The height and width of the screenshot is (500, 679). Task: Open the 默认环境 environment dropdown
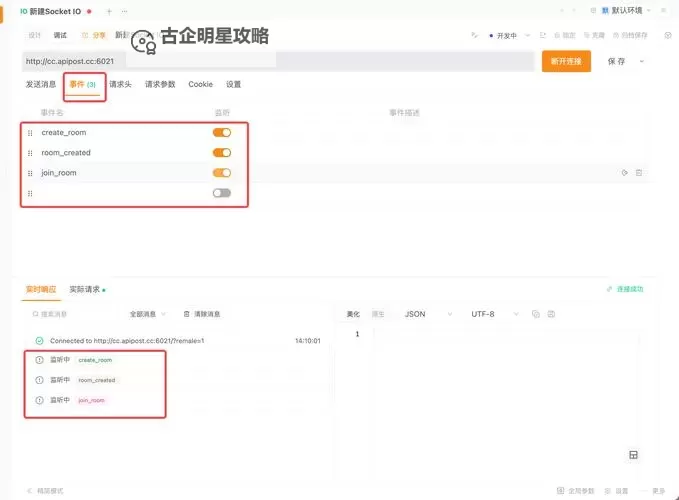pyautogui.click(x=626, y=10)
